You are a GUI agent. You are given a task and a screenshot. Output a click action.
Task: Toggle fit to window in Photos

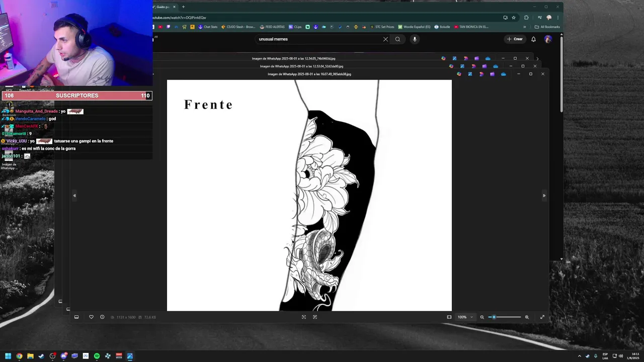(x=449, y=317)
